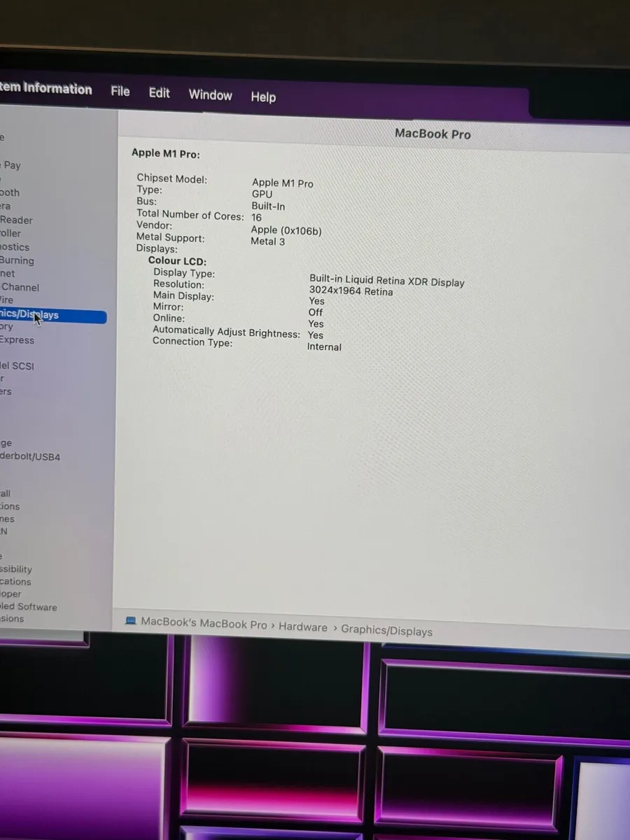Click the 'Display Type:' label

pyautogui.click(x=184, y=273)
